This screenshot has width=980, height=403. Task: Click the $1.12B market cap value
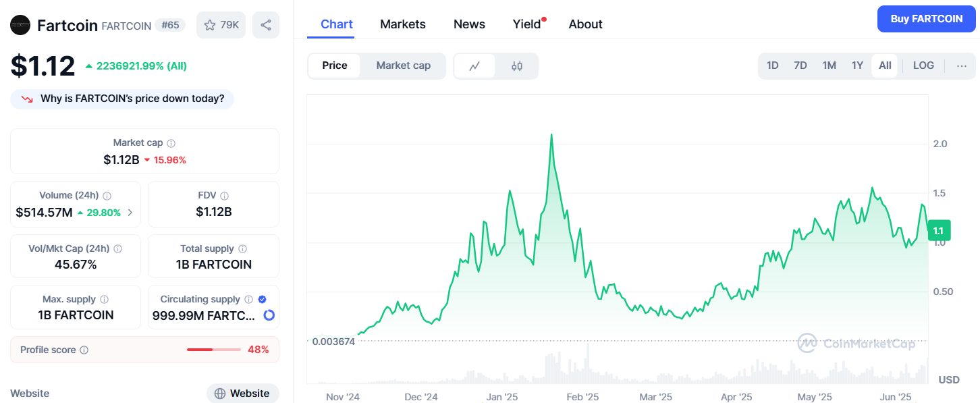click(x=121, y=160)
